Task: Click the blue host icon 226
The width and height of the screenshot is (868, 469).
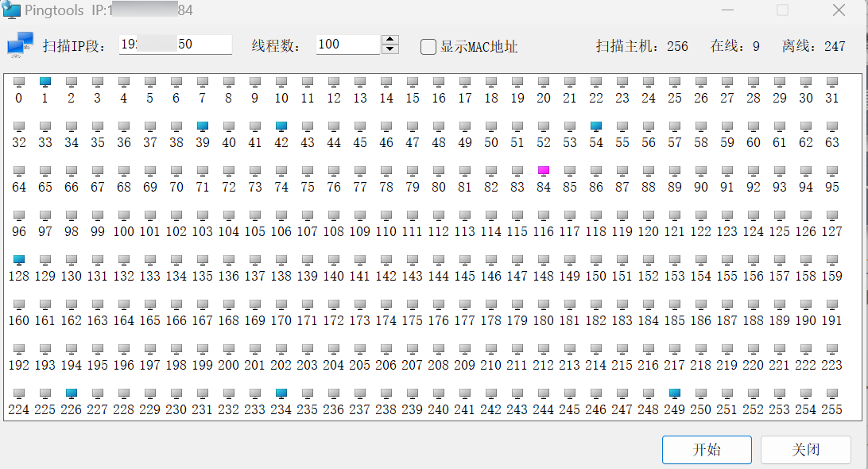Action: click(x=72, y=393)
